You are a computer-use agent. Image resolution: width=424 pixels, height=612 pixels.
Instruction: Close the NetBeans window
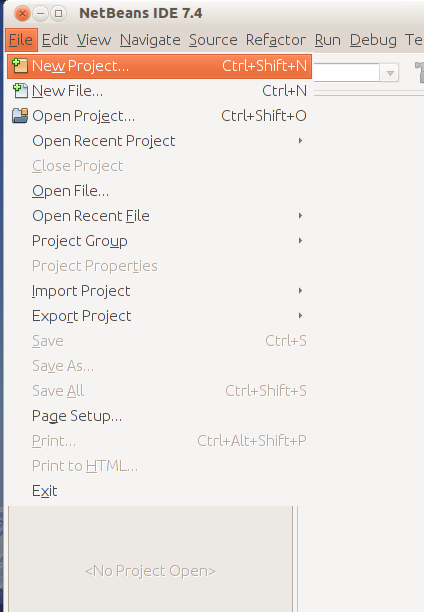(22, 14)
